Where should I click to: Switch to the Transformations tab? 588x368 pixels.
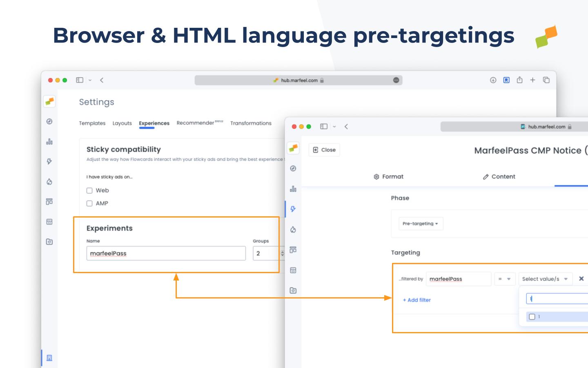[251, 123]
